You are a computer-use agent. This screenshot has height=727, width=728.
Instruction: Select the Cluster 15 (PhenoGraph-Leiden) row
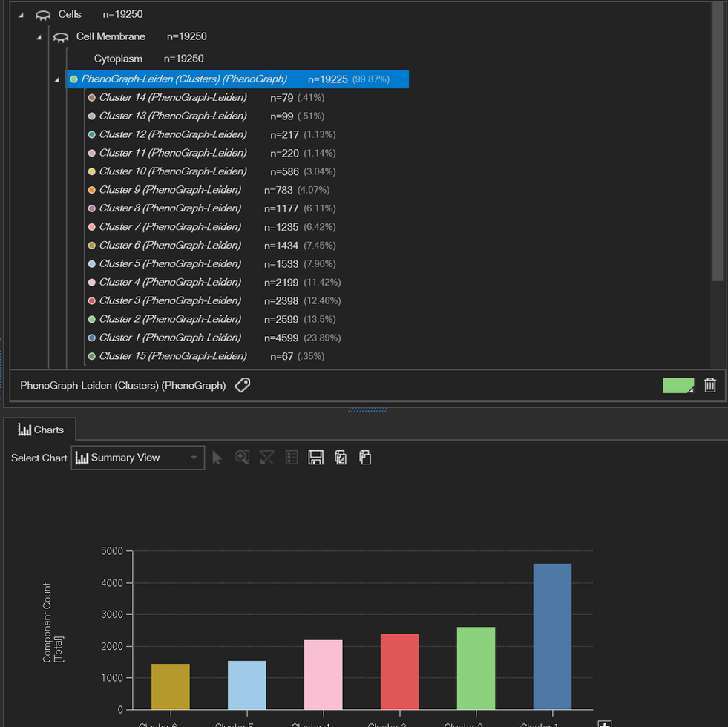(206, 356)
